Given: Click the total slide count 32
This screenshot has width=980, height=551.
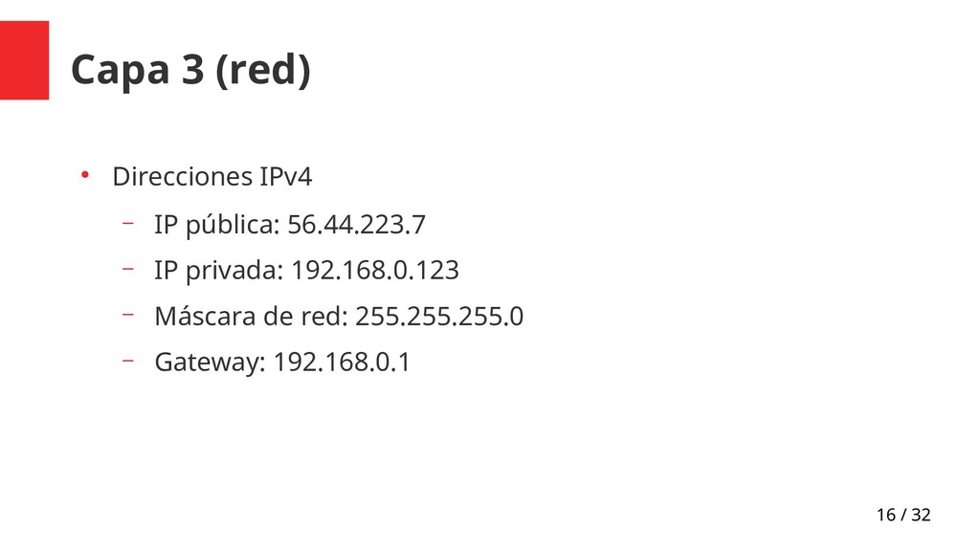Looking at the screenshot, I should coord(922,515).
